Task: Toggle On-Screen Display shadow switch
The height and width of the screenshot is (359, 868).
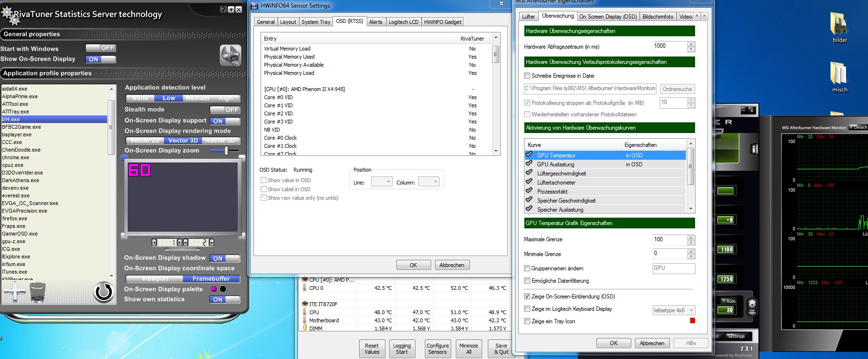Action: click(x=225, y=258)
